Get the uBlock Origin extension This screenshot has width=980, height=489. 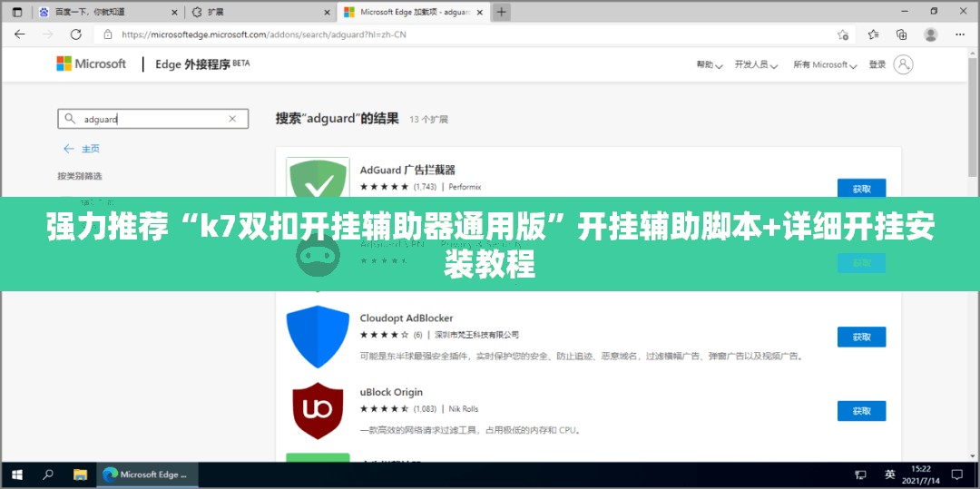click(x=861, y=411)
